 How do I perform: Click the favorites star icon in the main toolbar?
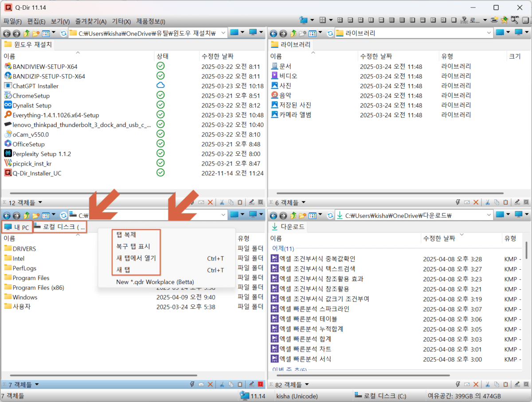point(504,20)
